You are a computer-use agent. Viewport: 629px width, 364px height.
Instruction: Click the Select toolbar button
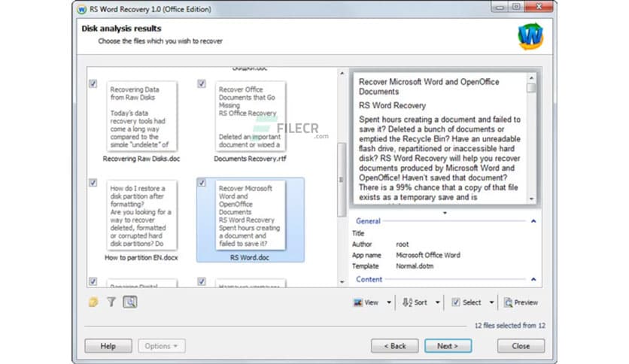(466, 302)
